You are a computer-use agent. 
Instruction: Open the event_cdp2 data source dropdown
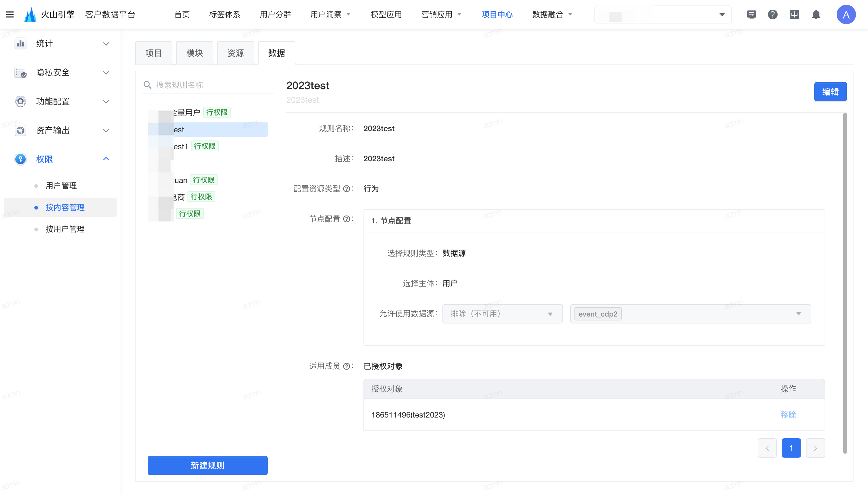coord(690,314)
